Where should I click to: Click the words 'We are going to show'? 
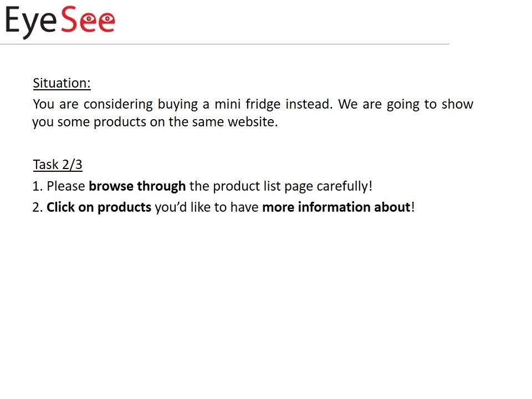[x=406, y=104]
